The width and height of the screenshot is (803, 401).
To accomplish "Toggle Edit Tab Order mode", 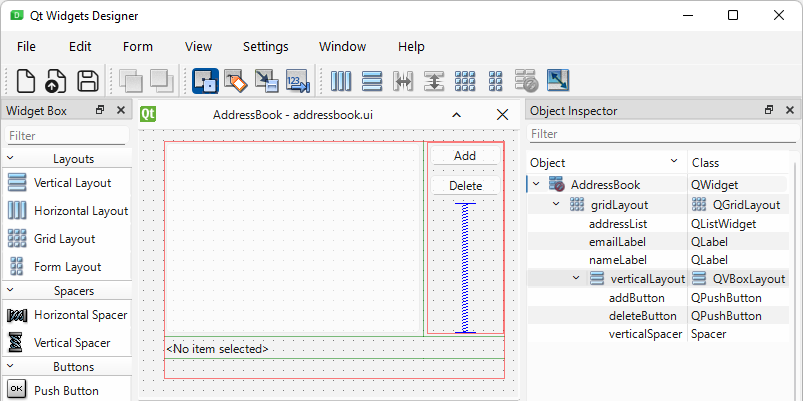I will (297, 81).
